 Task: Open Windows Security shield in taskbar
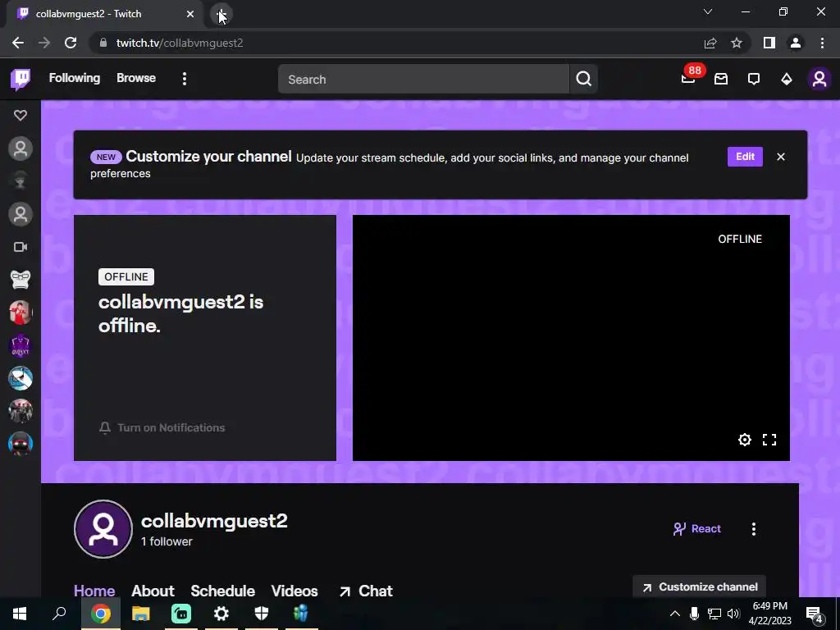tap(262, 614)
